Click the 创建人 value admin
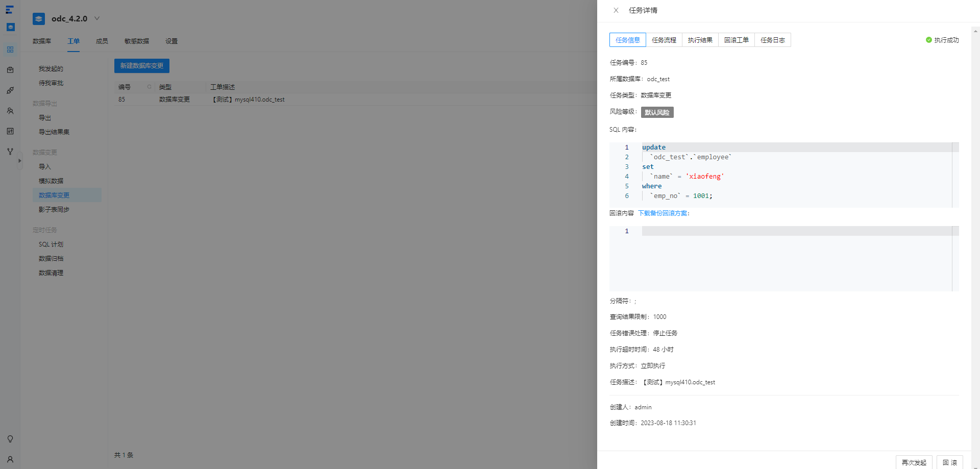 [x=643, y=407]
